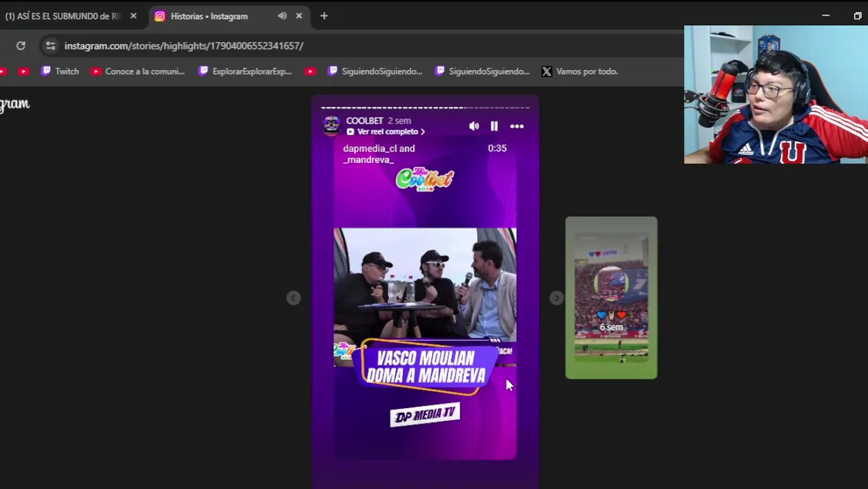The width and height of the screenshot is (868, 489).
Task: Go to the next story arrow
Action: (x=556, y=297)
